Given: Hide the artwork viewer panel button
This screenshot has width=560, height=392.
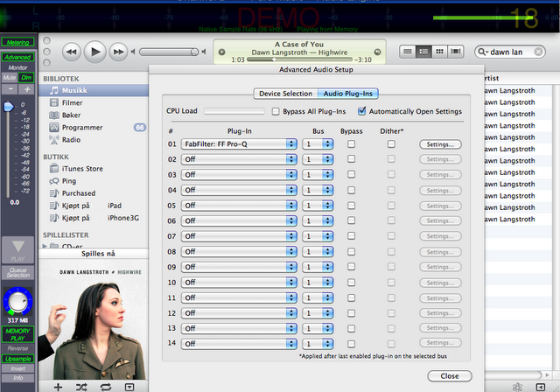Looking at the screenshot, I should tap(129, 387).
